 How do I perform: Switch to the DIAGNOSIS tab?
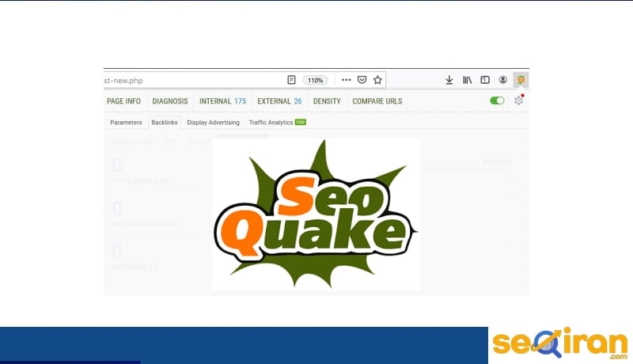point(170,101)
